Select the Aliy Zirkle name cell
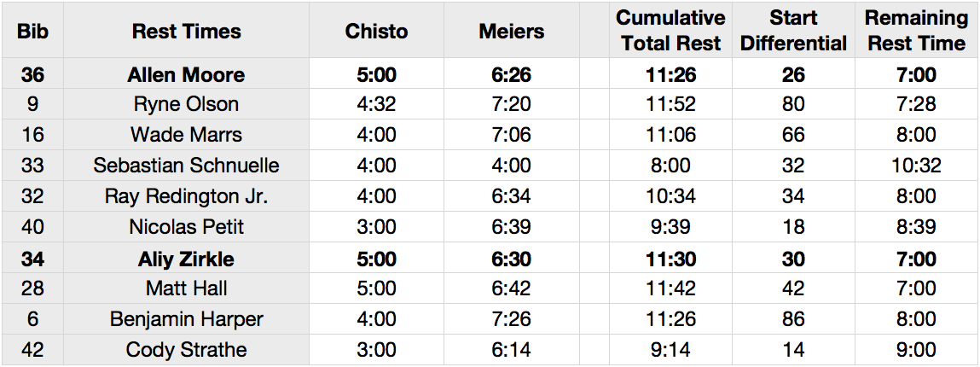Screen dimensions: 980x367 click(186, 259)
